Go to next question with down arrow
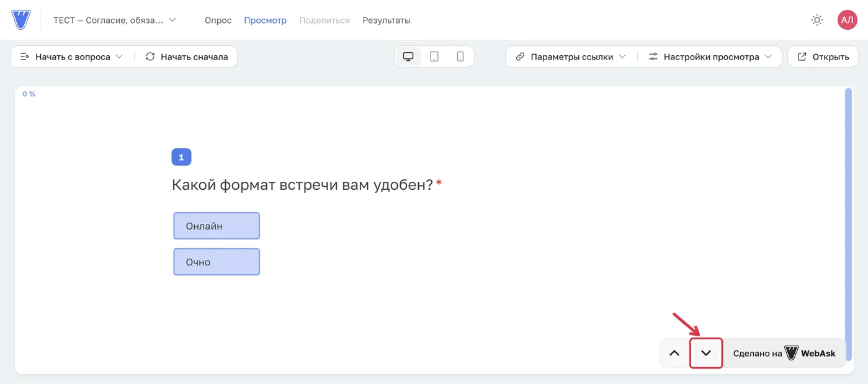 (706, 353)
